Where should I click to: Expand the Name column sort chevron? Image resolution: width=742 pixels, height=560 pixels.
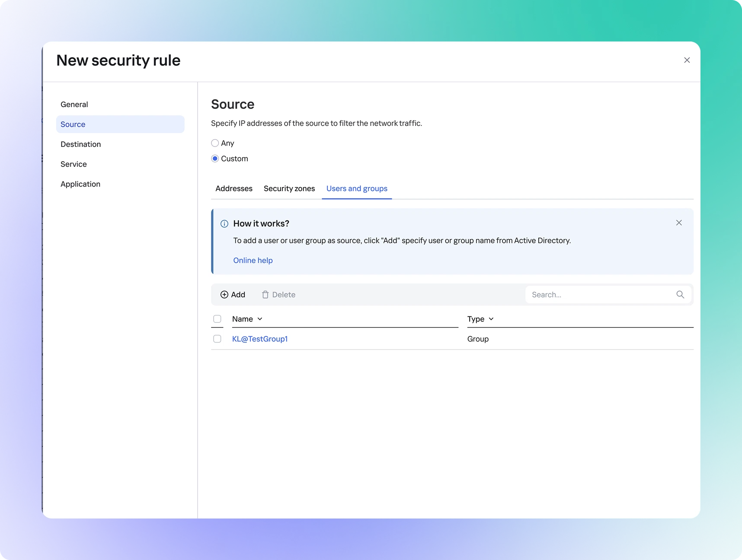point(260,319)
